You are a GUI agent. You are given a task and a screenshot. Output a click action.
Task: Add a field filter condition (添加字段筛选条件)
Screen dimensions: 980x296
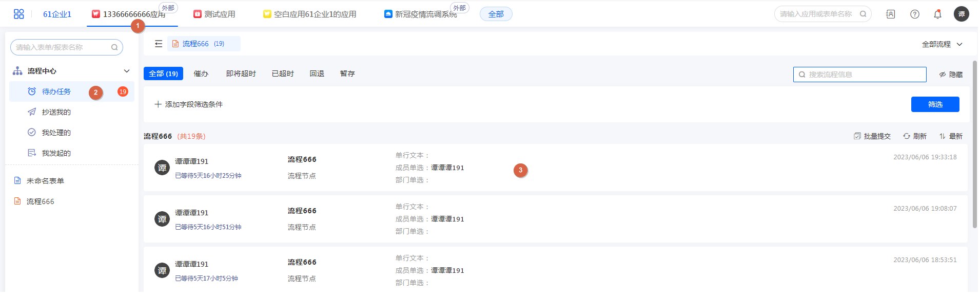coord(189,104)
